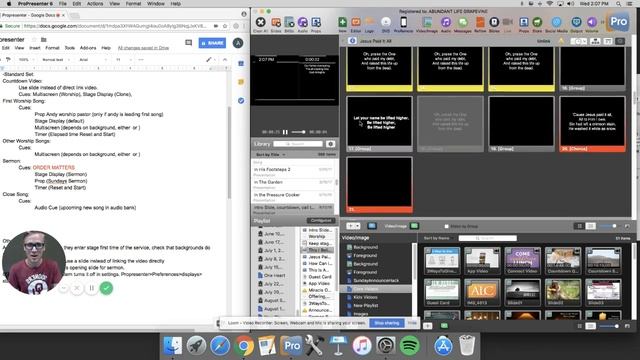This screenshot has width=640, height=360.
Task: Click the Loom green checkmark finish button
Action: [106, 288]
